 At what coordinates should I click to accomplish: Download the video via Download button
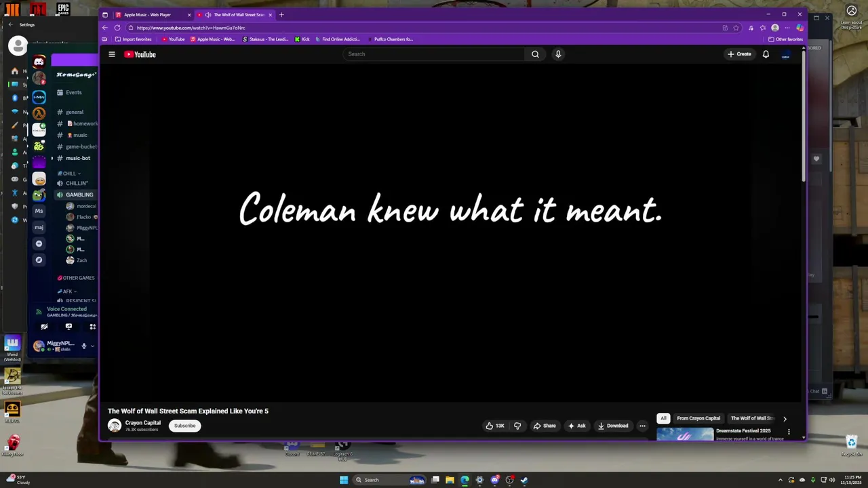click(x=613, y=426)
